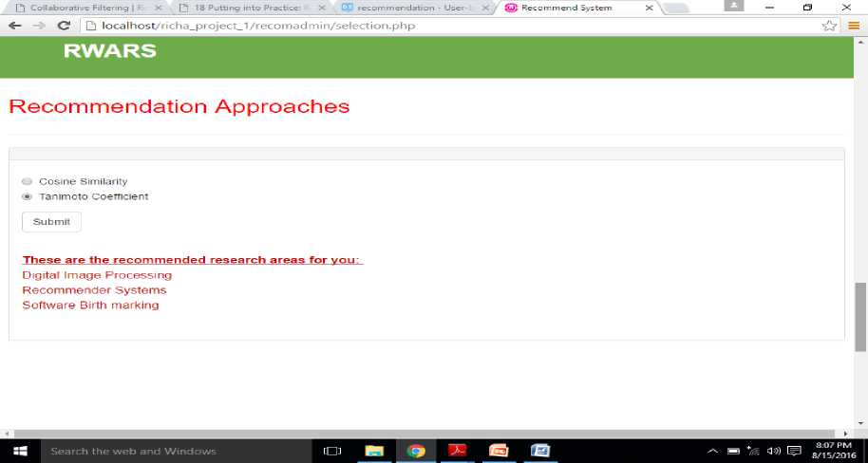
Task: Close the Recommend System tab
Action: point(650,8)
